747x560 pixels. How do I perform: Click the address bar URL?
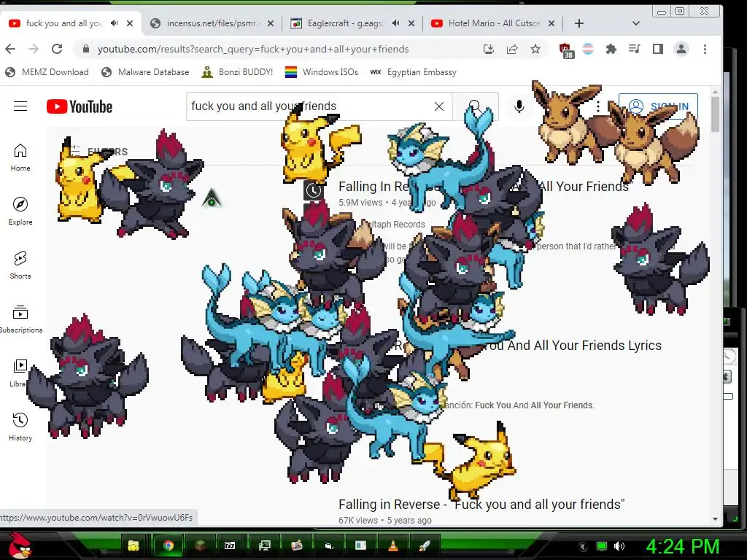click(253, 49)
